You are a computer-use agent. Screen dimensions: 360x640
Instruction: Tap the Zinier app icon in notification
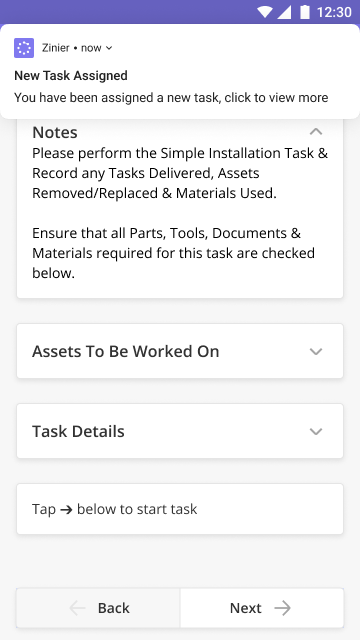(x=24, y=48)
